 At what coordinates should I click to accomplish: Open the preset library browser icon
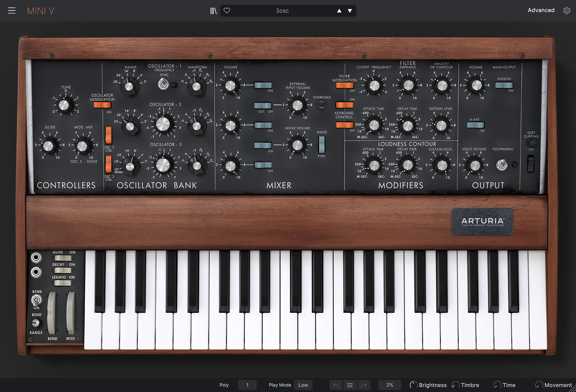coord(213,11)
